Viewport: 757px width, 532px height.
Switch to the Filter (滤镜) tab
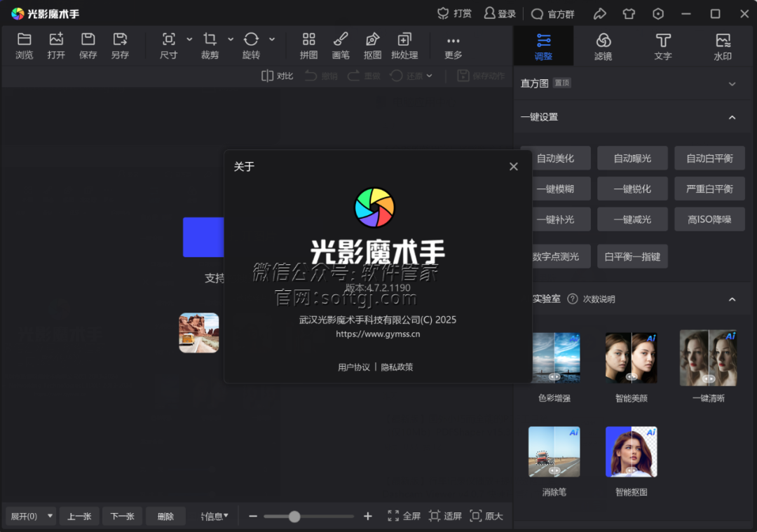[x=603, y=46]
